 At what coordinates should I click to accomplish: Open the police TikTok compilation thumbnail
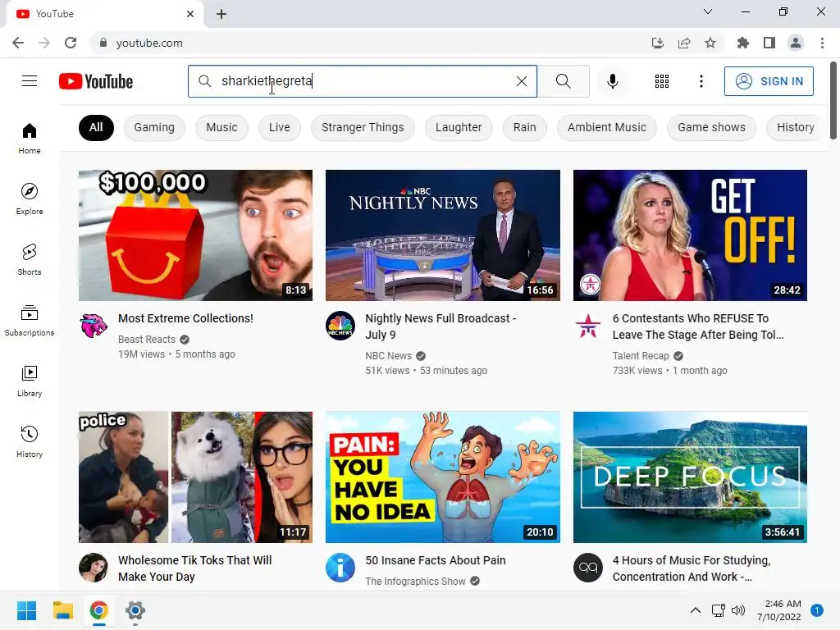coord(195,477)
